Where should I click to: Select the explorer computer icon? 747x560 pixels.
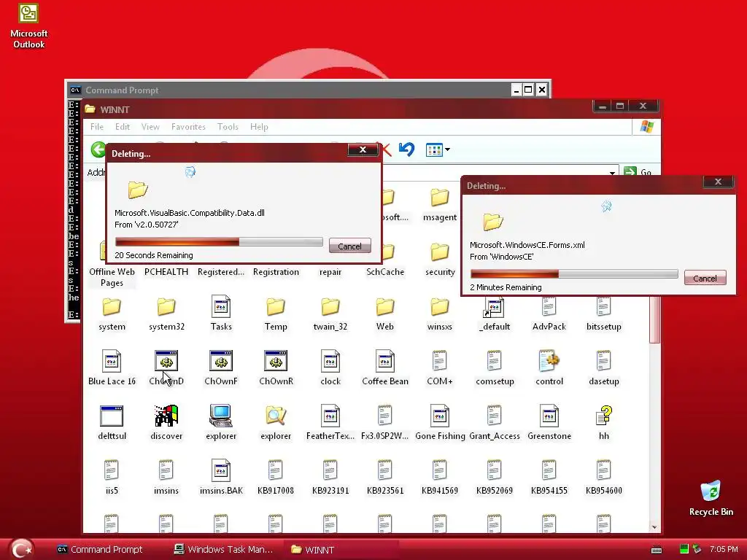tap(221, 416)
